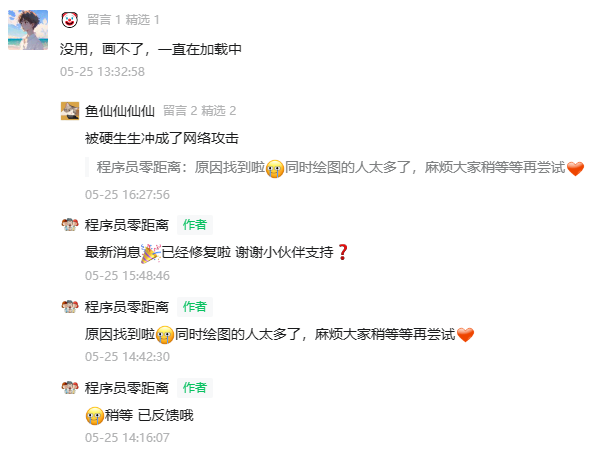
Task: Click 作者 badge on the 15:48:46 reply
Action: 195,225
